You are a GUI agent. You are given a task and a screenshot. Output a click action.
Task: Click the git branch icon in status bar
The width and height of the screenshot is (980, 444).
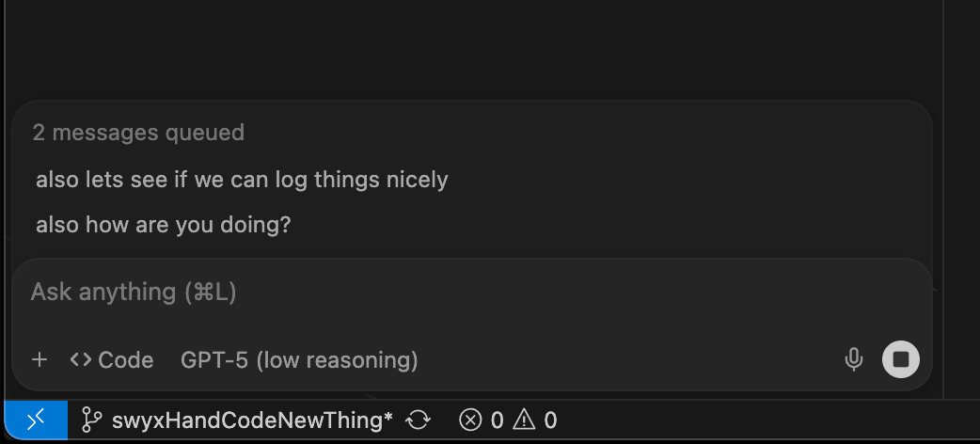(x=91, y=420)
